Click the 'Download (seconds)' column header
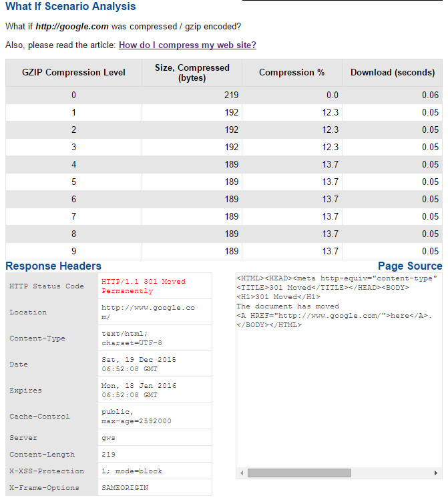 (392, 72)
